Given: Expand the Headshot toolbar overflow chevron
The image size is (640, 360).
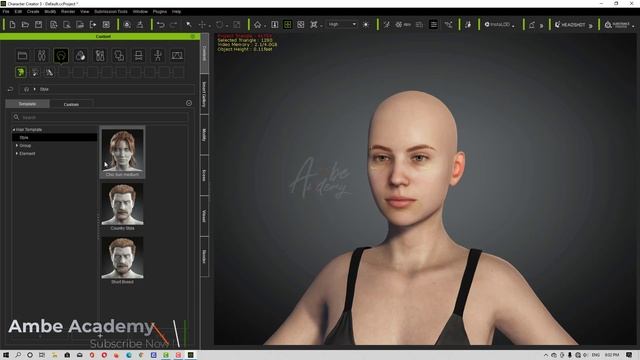Looking at the screenshot, I should click(590, 25).
